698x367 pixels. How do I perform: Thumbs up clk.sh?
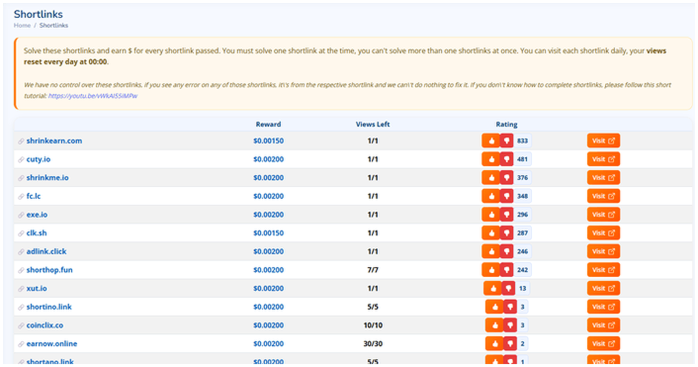491,233
